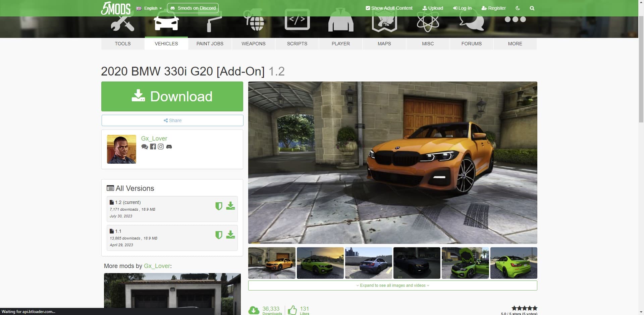Open Gx_Lover's Instagram profile icon

161,147
